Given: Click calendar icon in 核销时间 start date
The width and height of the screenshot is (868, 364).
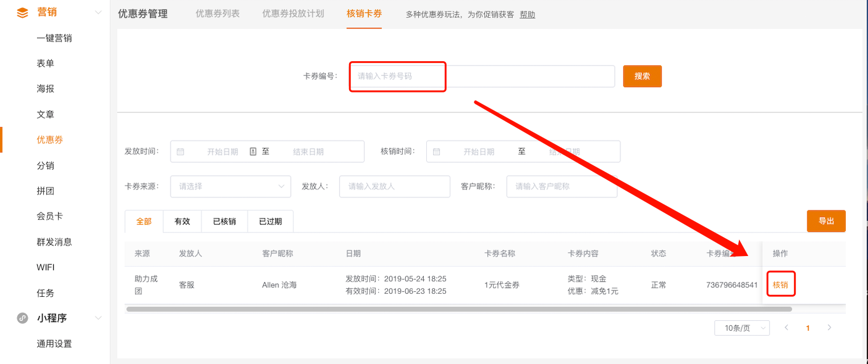Looking at the screenshot, I should (437, 152).
